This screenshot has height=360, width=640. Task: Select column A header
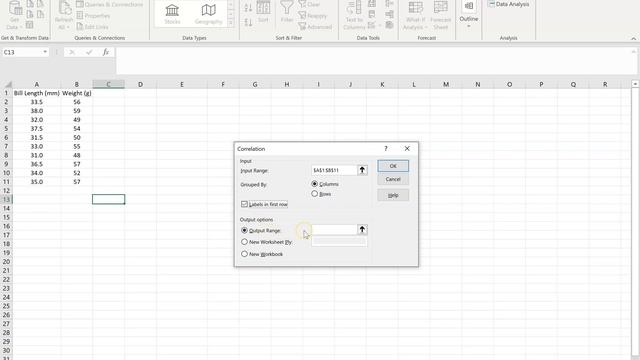[37, 84]
